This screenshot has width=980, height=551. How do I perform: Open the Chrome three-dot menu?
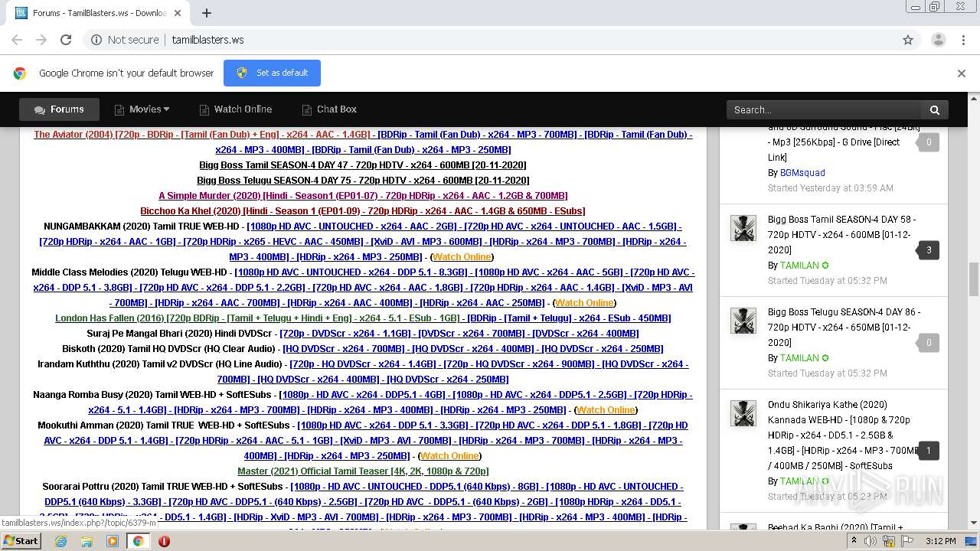pos(963,40)
